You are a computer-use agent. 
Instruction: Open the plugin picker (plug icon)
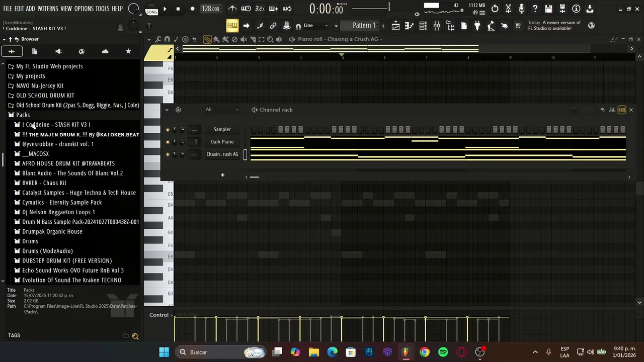(x=477, y=26)
